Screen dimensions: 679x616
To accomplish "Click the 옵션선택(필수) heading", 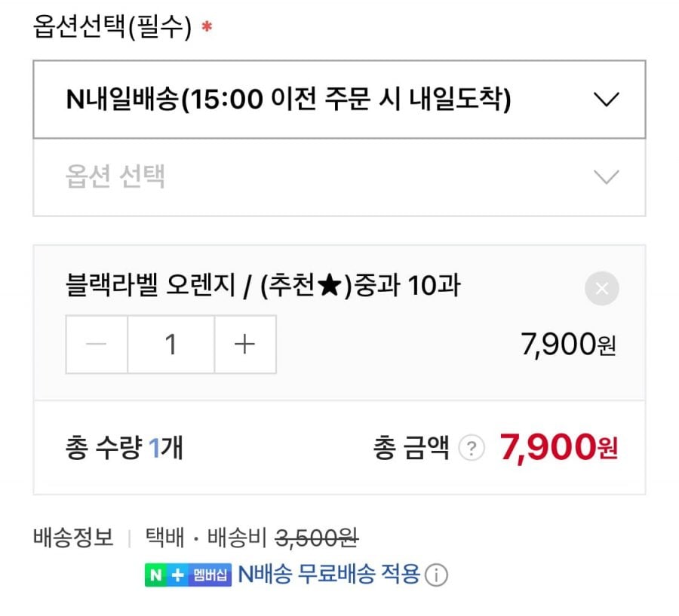I will [113, 28].
